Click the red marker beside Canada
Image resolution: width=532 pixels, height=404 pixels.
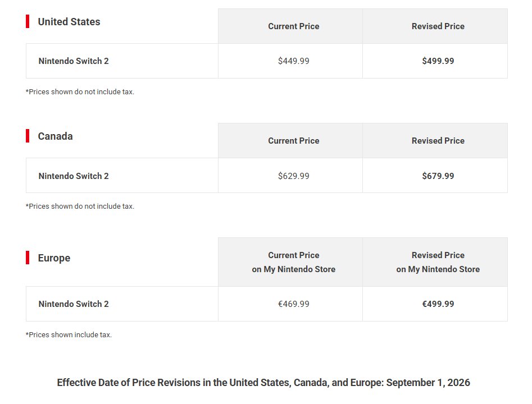tap(28, 136)
